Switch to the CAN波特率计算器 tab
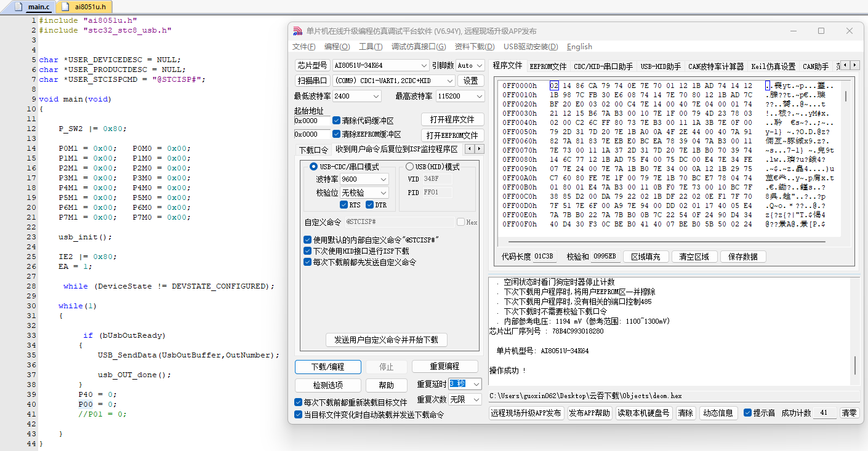The image size is (868, 451). (x=716, y=66)
